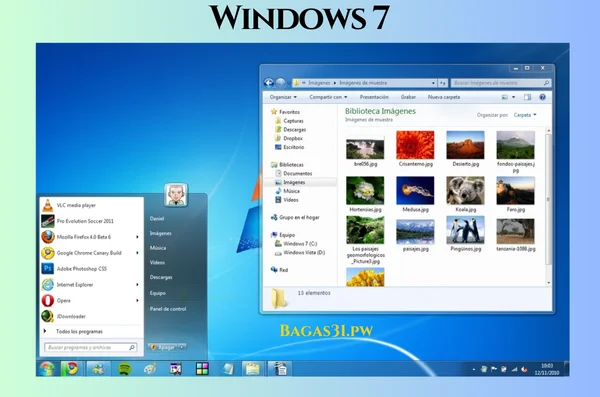The height and width of the screenshot is (397, 600).
Task: Click the taskbar clock and date
Action: (x=547, y=369)
